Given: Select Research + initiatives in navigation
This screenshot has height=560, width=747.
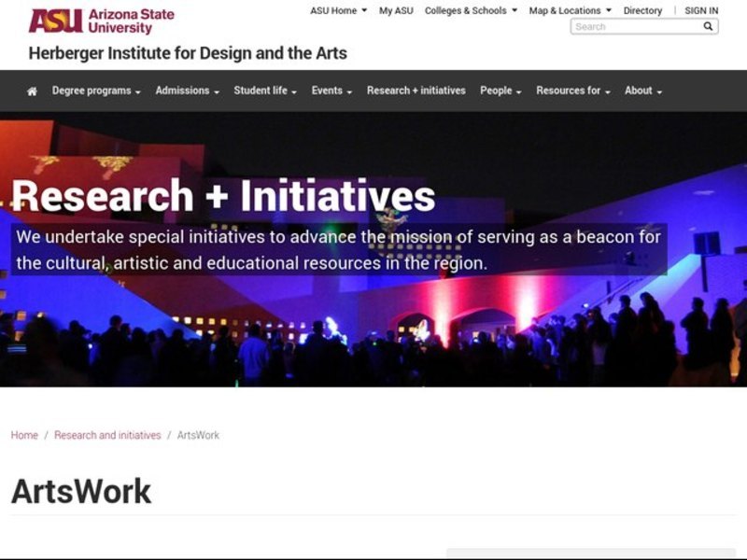Looking at the screenshot, I should (416, 91).
